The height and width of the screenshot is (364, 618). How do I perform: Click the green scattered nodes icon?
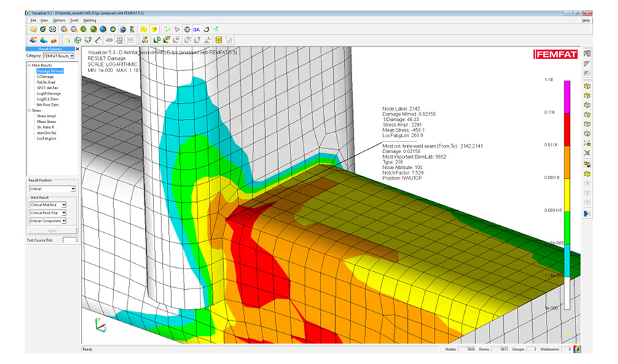pyautogui.click(x=167, y=29)
